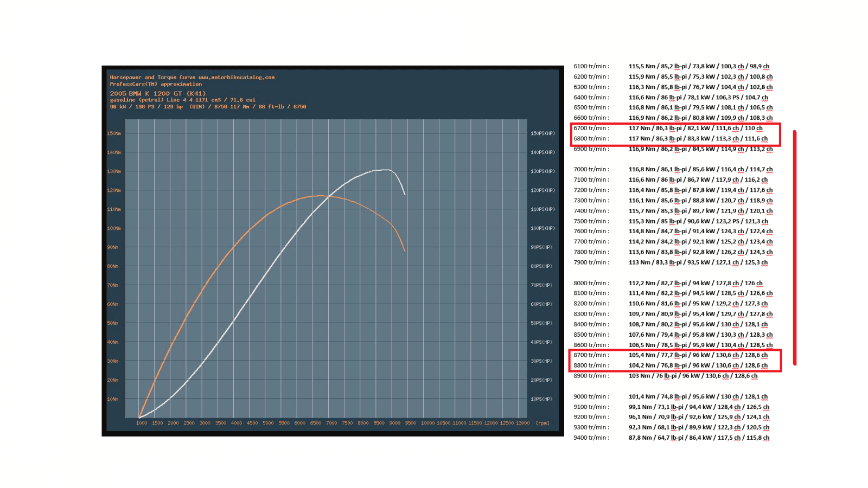The height and width of the screenshot is (488, 868).
Task: Click the peak of the orange torque curve
Action: 319,195
